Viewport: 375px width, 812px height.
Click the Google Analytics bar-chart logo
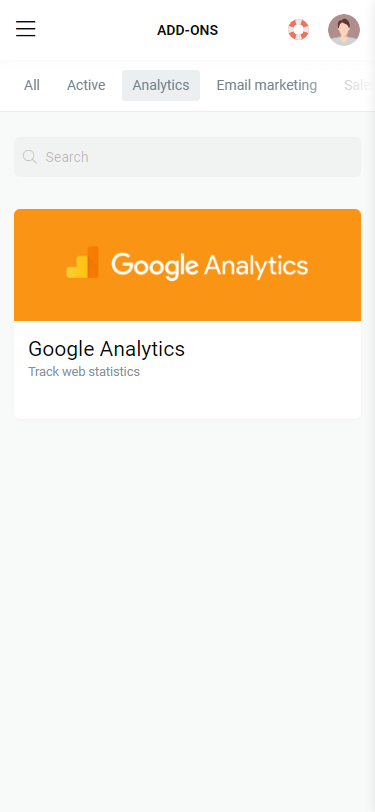82,263
